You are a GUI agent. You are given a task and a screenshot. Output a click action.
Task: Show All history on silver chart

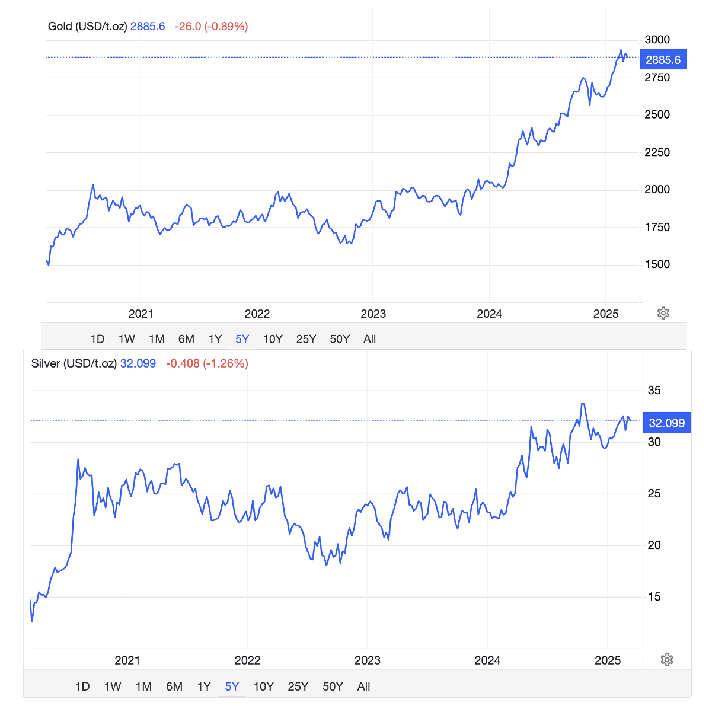(x=364, y=686)
